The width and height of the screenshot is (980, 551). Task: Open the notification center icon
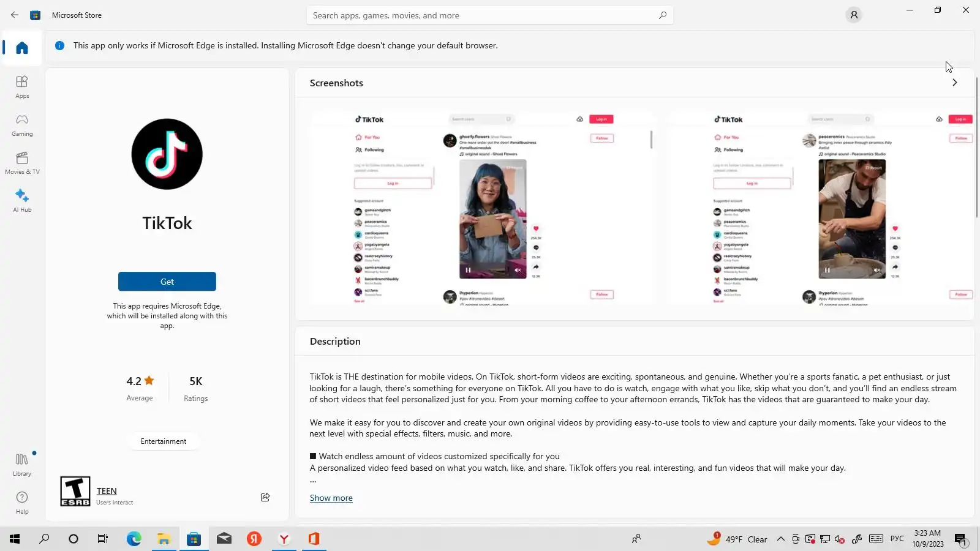point(961,539)
